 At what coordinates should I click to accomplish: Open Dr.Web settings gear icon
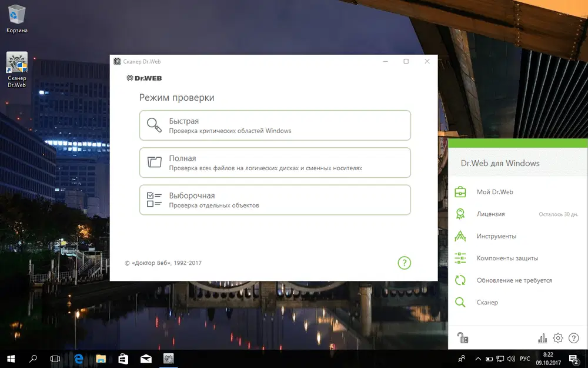pos(557,338)
